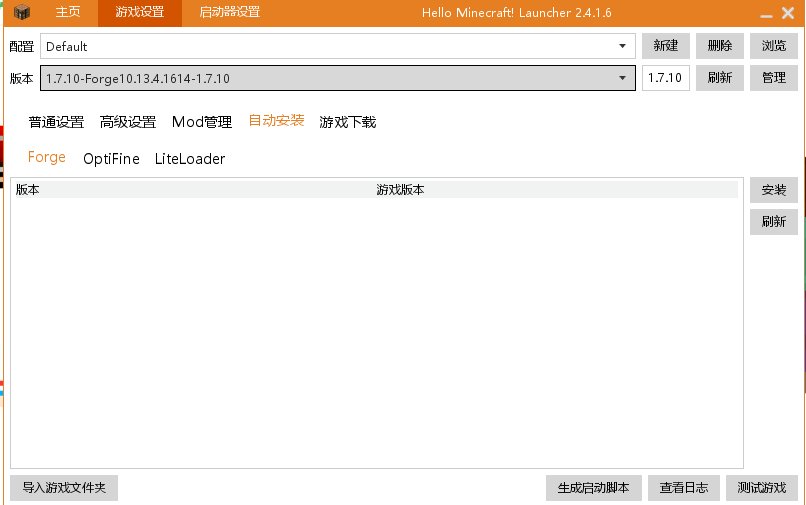
Task: Open the 游戏设置 tab
Action: pos(140,13)
